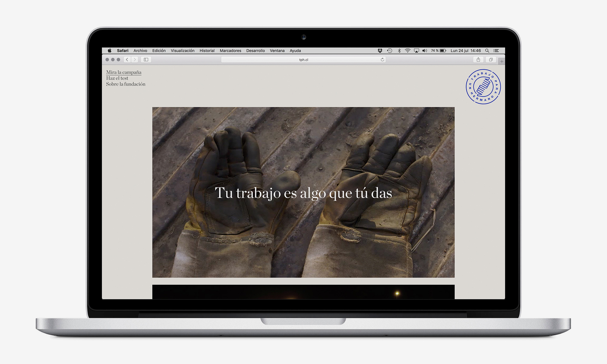Image resolution: width=607 pixels, height=364 pixels.
Task: Open the Desarrollo menu
Action: [256, 51]
